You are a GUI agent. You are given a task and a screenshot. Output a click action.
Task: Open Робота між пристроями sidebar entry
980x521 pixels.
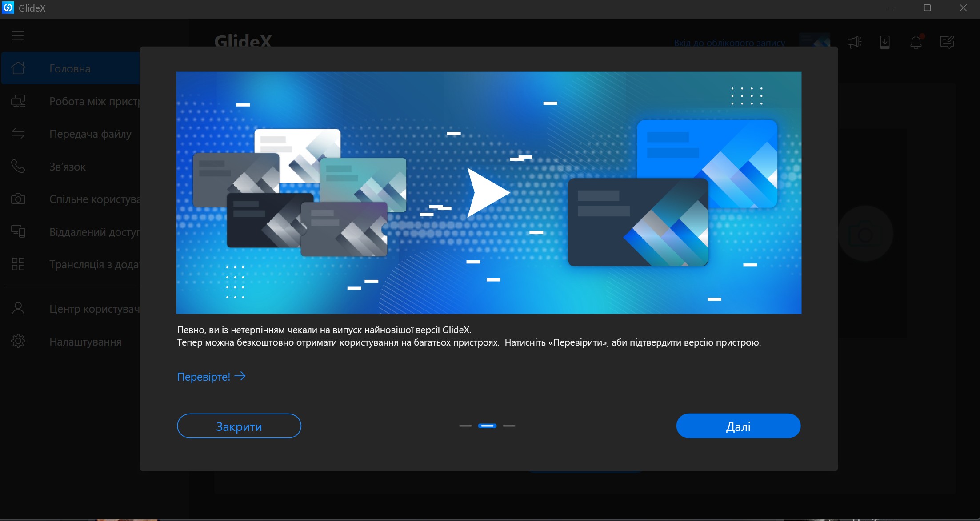pyautogui.click(x=71, y=101)
